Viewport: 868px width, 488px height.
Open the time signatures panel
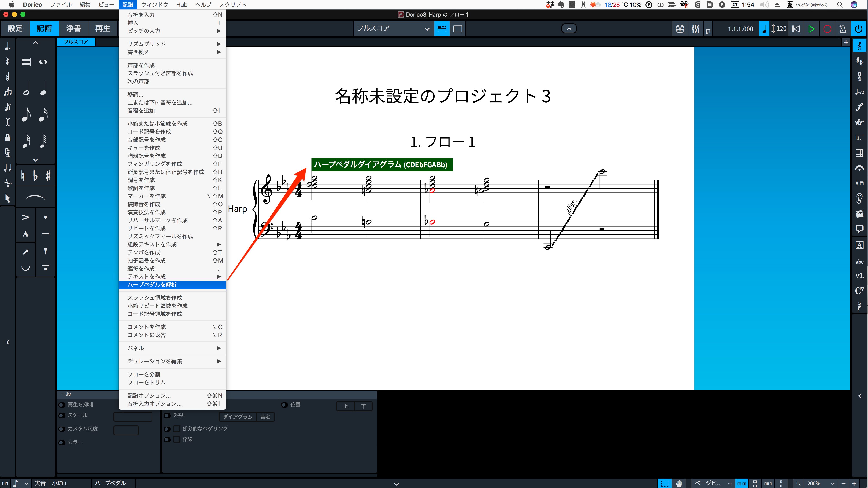pyautogui.click(x=859, y=76)
